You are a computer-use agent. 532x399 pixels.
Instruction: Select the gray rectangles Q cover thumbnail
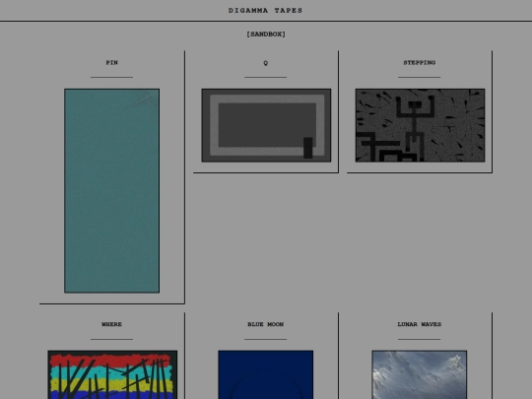click(266, 125)
